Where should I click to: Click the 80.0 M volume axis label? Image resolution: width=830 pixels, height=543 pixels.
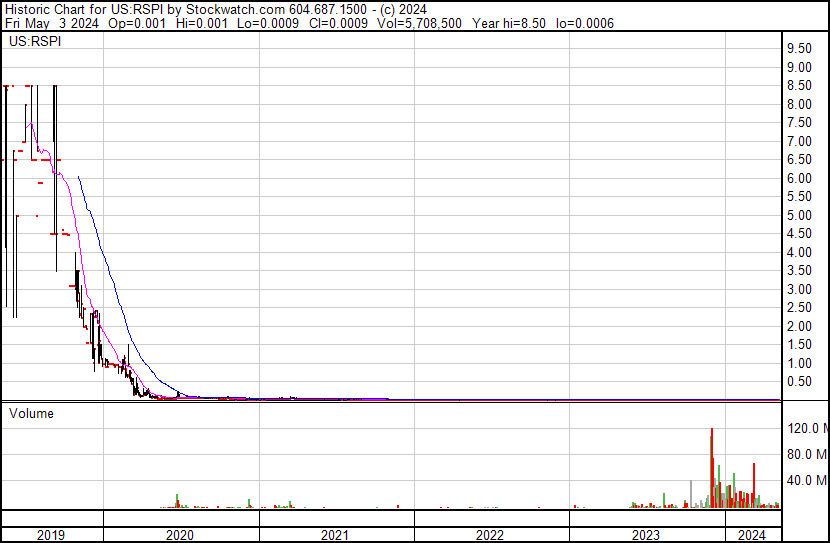click(x=805, y=454)
